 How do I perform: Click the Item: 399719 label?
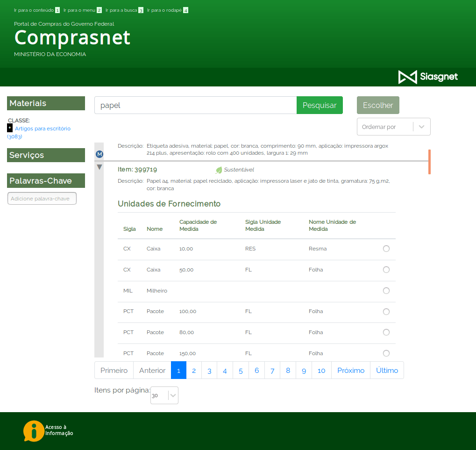coord(137,170)
